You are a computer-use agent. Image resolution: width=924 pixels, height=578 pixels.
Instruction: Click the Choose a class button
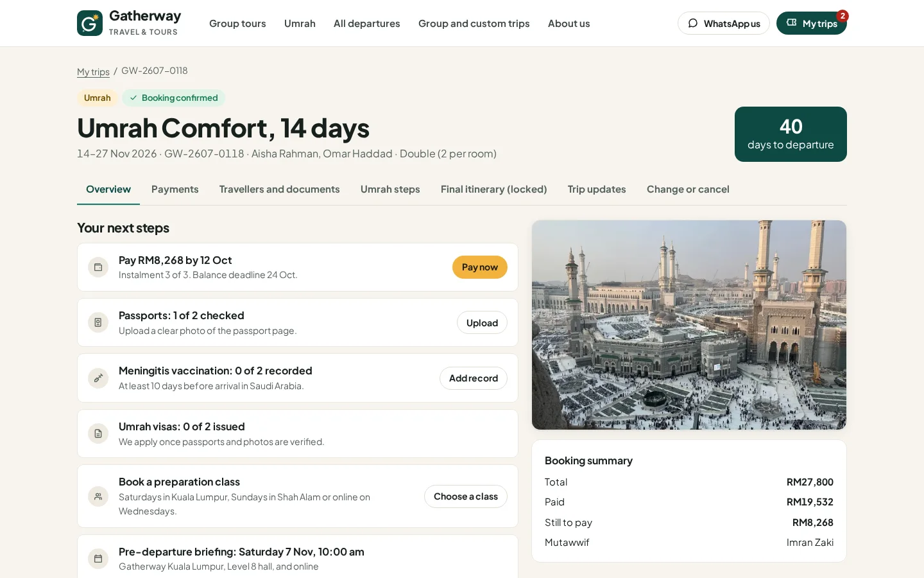[466, 496]
